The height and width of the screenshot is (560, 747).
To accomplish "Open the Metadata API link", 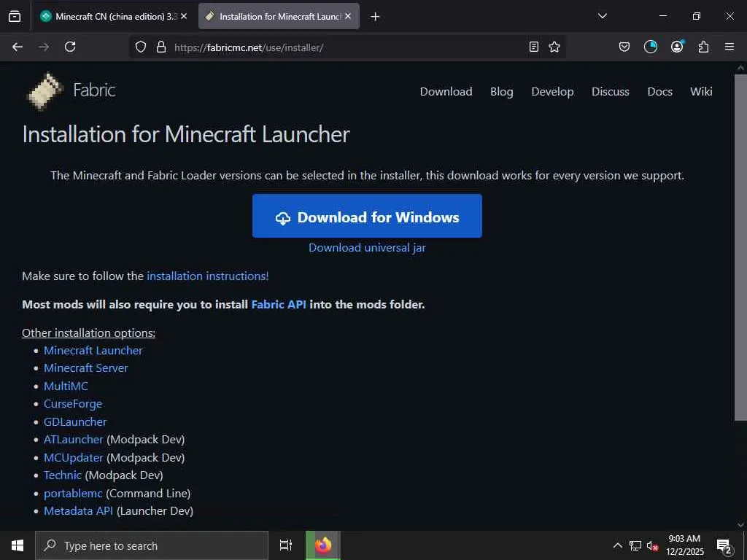I will 79,511.
